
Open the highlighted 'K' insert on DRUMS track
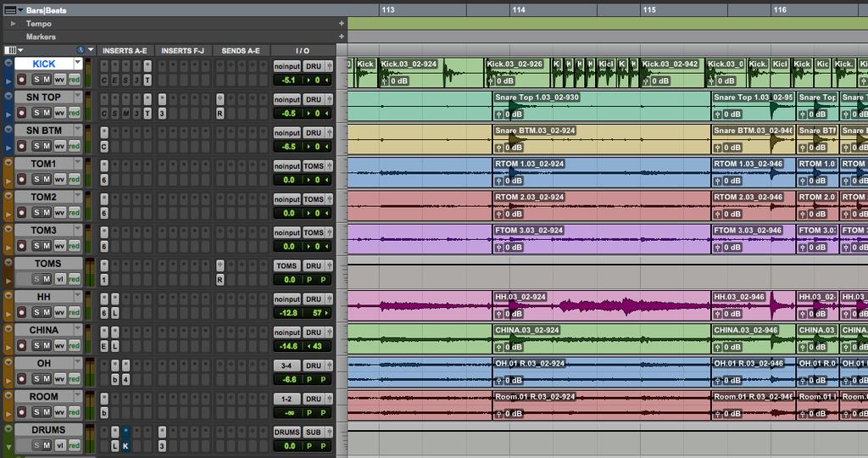(125, 446)
